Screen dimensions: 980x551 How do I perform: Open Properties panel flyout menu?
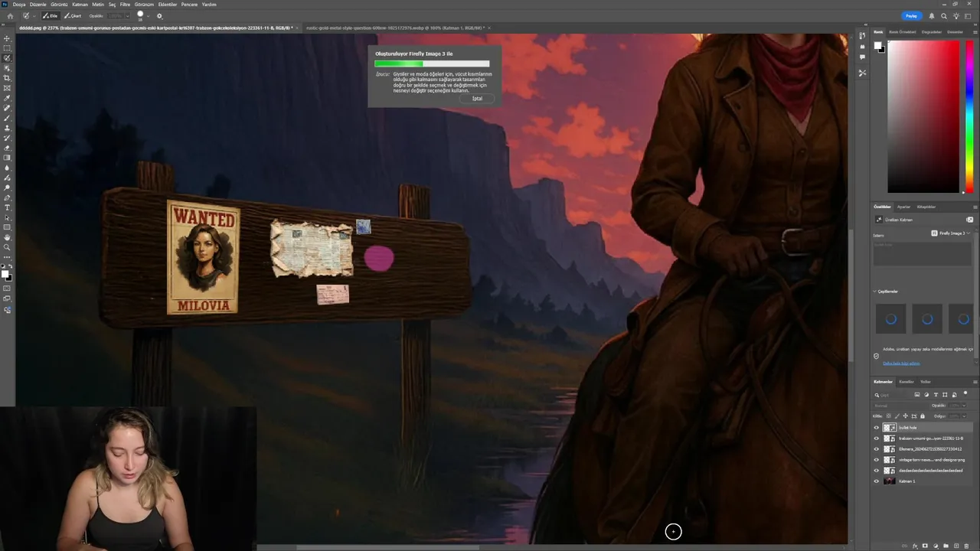pos(975,207)
